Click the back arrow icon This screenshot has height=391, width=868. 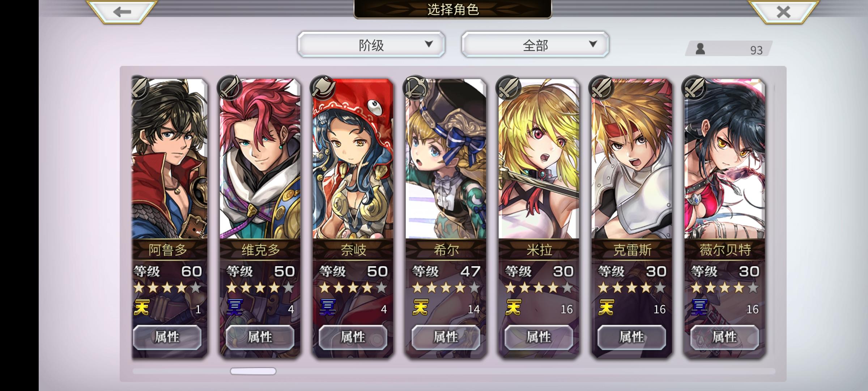point(122,12)
